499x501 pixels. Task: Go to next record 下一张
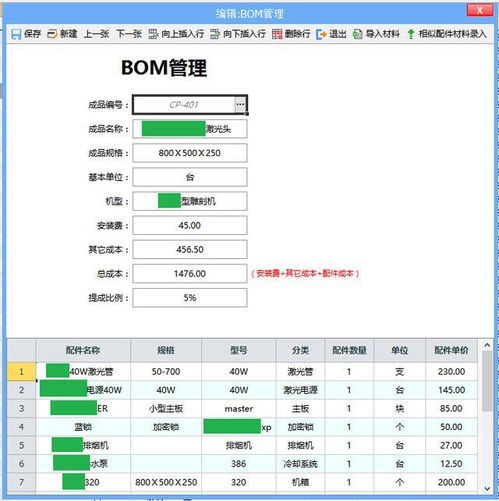[129, 34]
